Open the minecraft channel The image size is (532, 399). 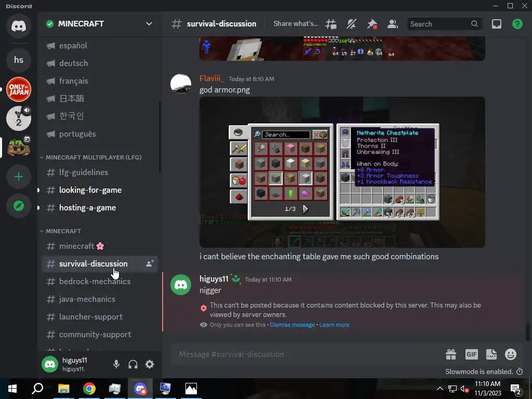99,246
